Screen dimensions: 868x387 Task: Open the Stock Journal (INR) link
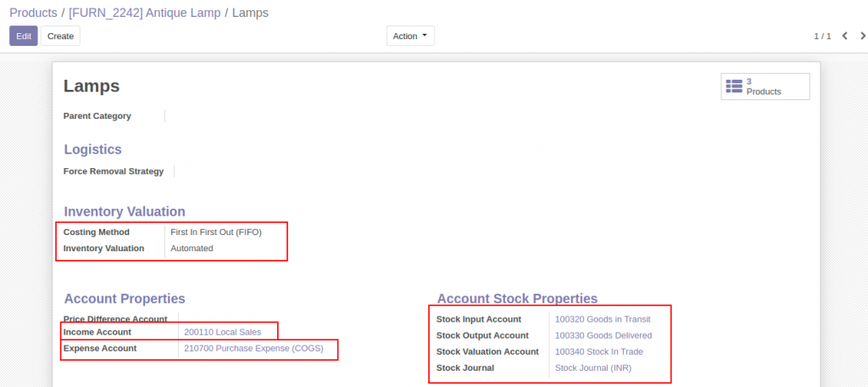[593, 367]
